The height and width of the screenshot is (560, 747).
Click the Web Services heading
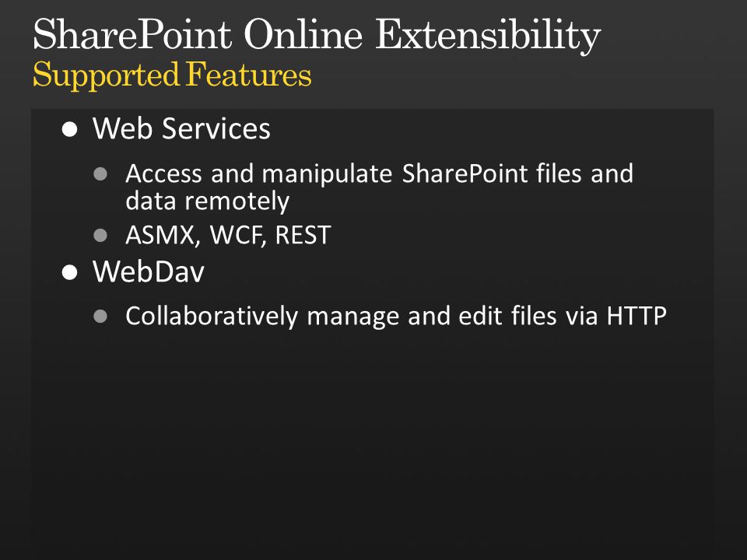tap(181, 128)
